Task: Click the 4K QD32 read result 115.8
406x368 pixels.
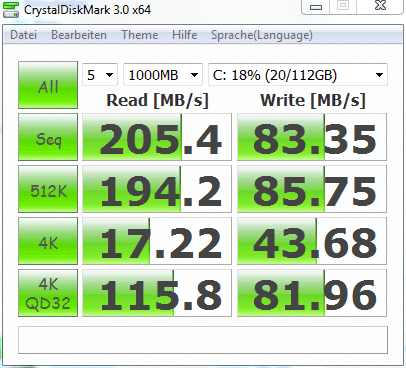Action: pyautogui.click(x=157, y=293)
